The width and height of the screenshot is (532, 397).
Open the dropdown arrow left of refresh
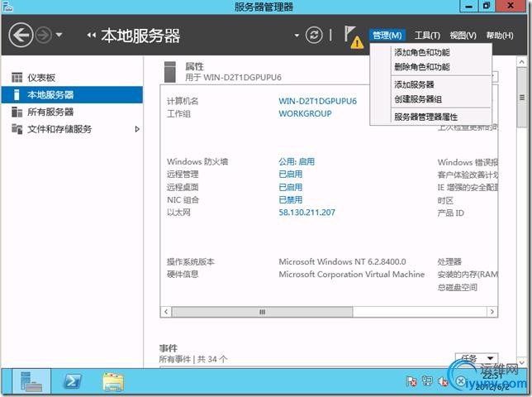tap(297, 36)
